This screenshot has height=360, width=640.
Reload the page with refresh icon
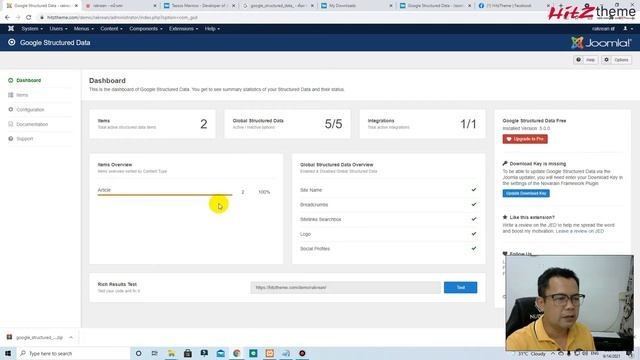(x=29, y=18)
